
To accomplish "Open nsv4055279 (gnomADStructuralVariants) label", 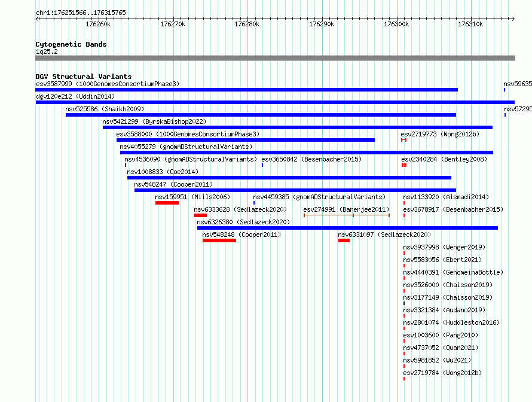I will (x=186, y=147).
